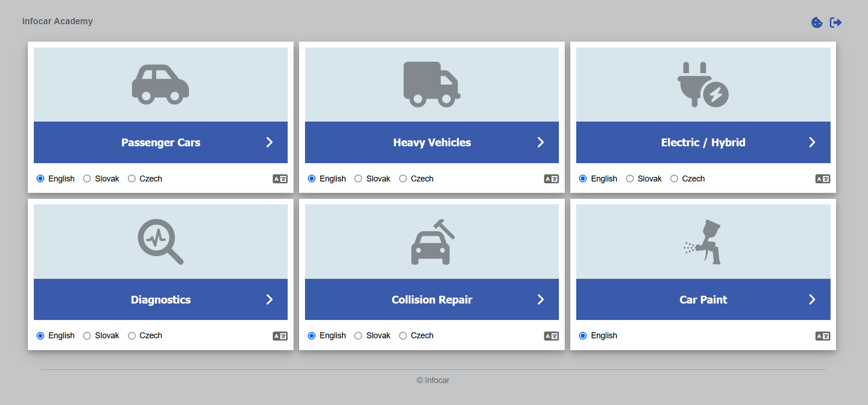Click the logout icon in header
The height and width of the screenshot is (405, 868).
[835, 22]
